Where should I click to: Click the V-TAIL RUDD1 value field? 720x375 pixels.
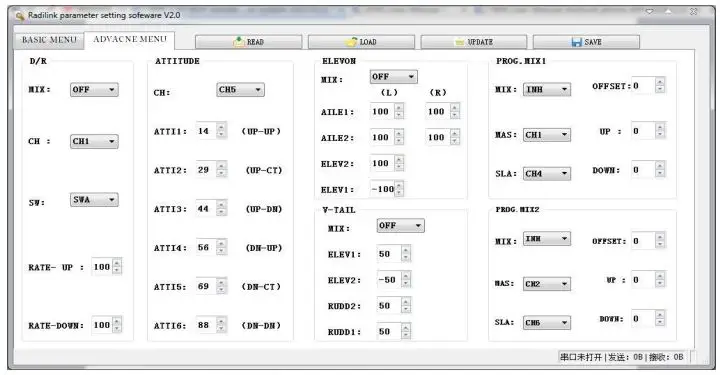click(388, 331)
